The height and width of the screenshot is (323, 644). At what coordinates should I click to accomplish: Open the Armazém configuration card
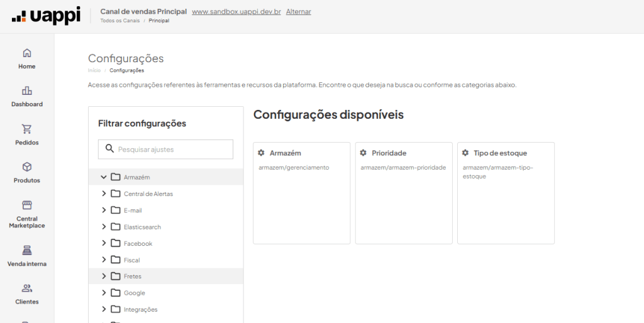tap(302, 194)
